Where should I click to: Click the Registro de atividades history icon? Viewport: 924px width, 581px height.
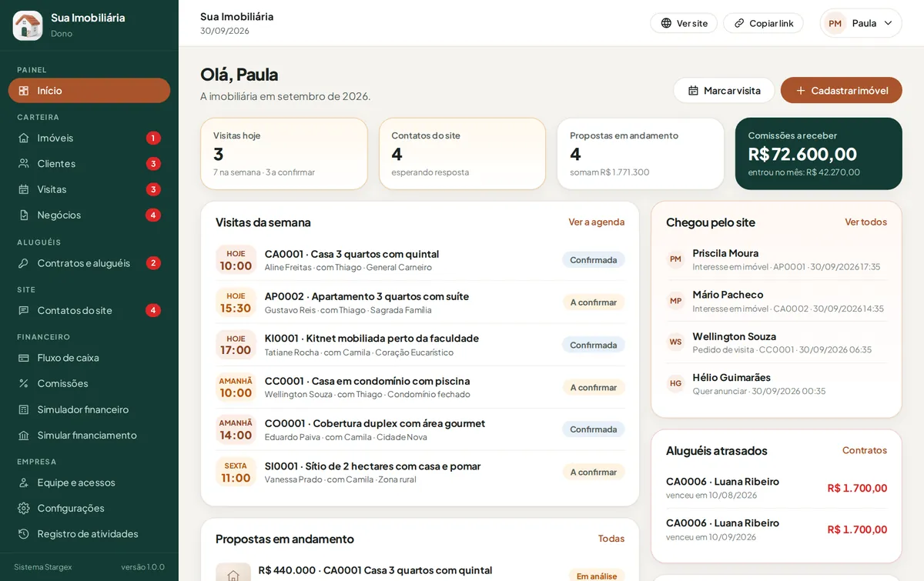pyautogui.click(x=24, y=534)
